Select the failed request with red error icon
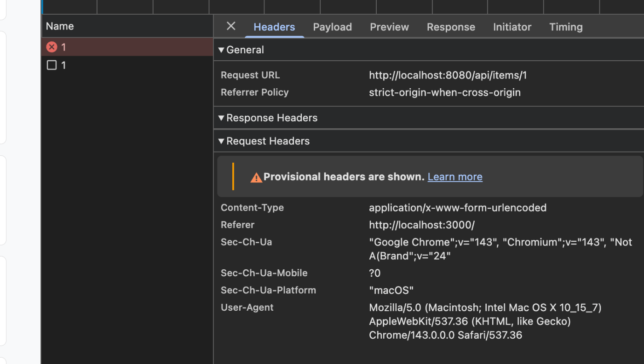644x364 pixels. coord(127,47)
